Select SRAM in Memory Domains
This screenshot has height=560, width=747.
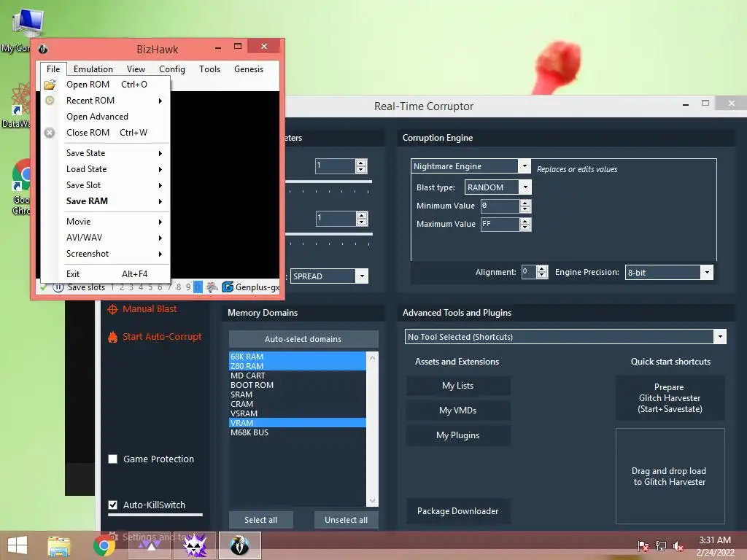(298, 395)
